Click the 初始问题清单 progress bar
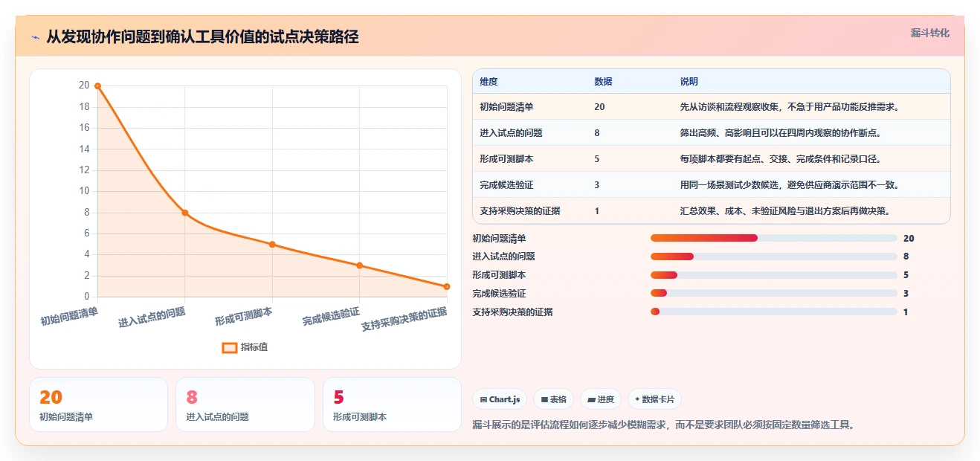This screenshot has width=980, height=461. tap(773, 238)
